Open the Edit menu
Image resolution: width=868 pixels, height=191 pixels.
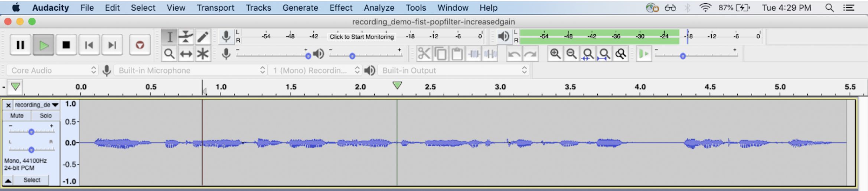click(x=112, y=8)
